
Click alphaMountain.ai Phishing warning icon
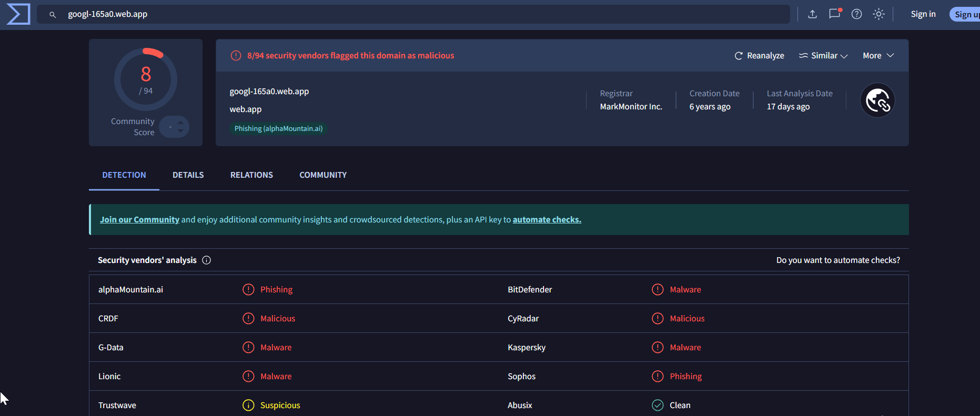pyautogui.click(x=248, y=290)
